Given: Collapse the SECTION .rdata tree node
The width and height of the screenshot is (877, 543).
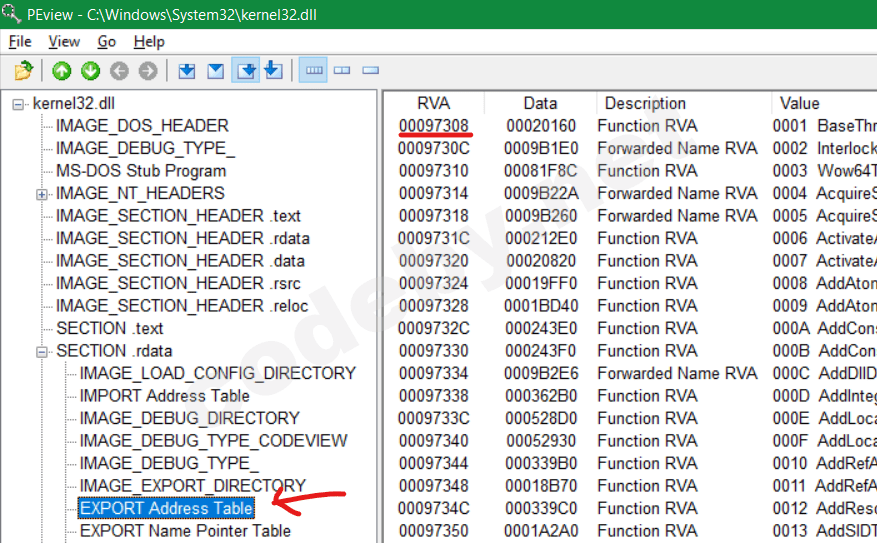Looking at the screenshot, I should click(x=43, y=351).
